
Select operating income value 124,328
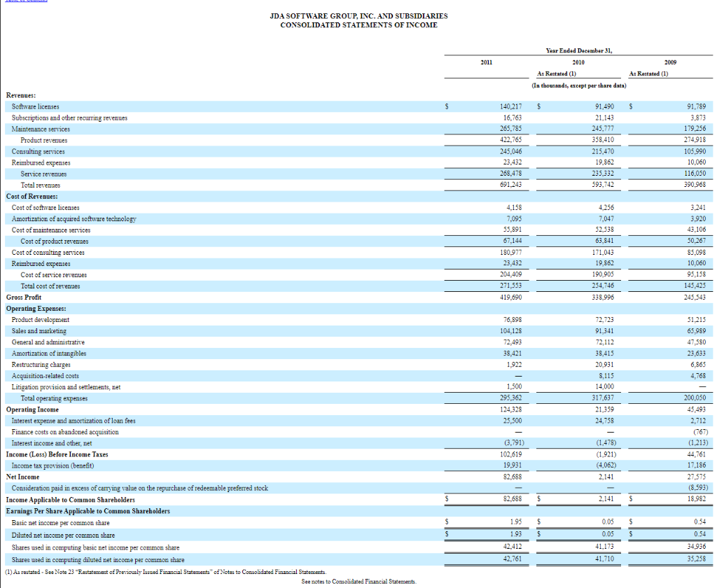pyautogui.click(x=510, y=409)
